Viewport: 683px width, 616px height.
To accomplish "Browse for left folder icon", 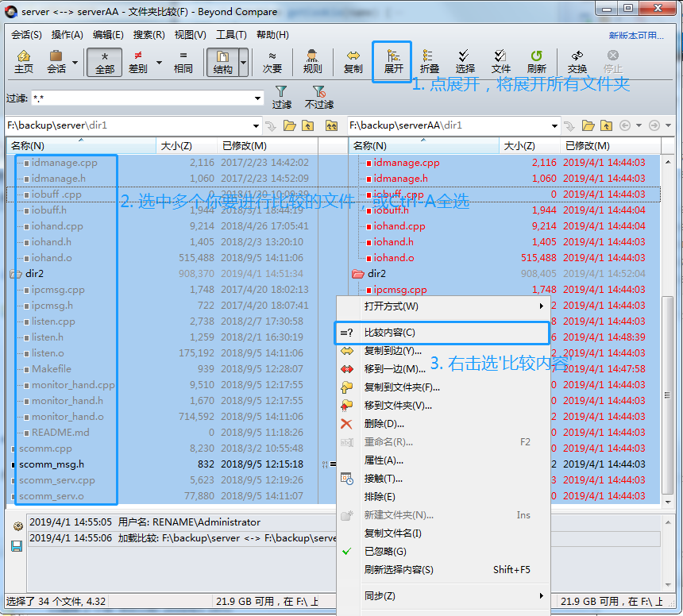I will click(290, 125).
